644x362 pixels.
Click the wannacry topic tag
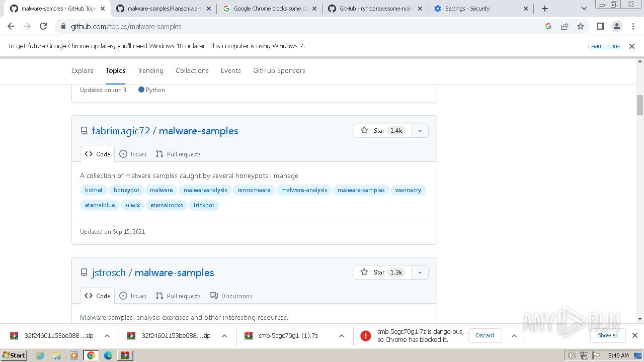coord(408,190)
